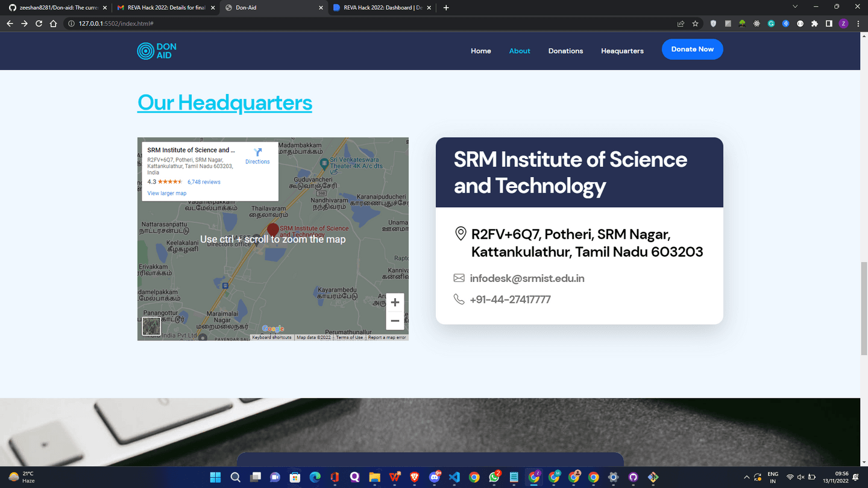Viewport: 868px width, 488px height.
Task: Open the browser home page
Action: point(53,23)
